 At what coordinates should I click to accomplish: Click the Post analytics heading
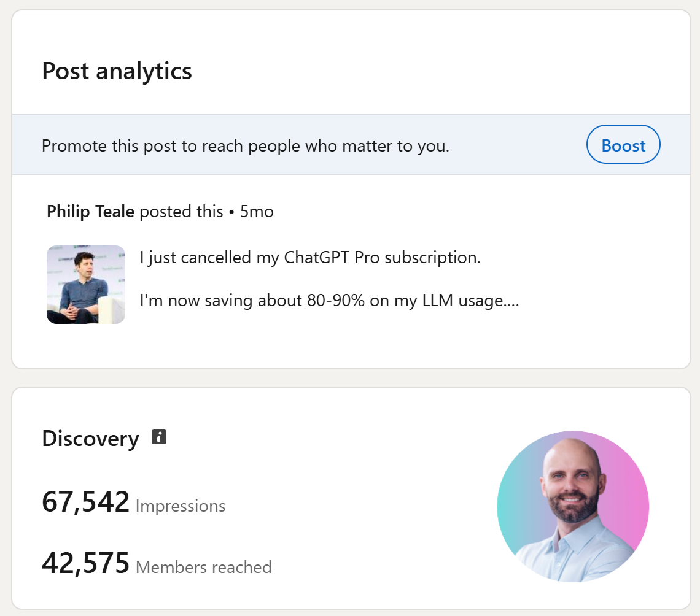[x=117, y=71]
